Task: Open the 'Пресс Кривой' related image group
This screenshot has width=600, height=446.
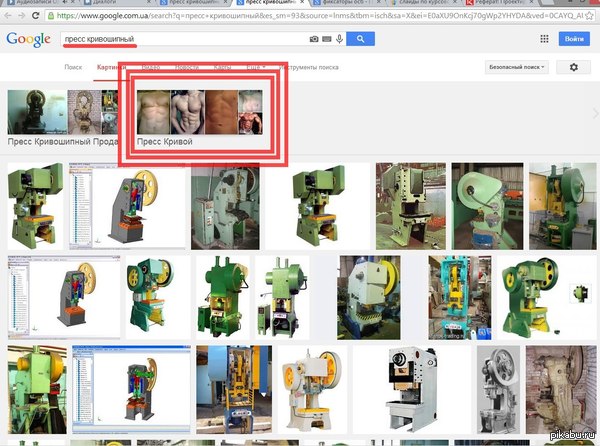Action: 199,118
